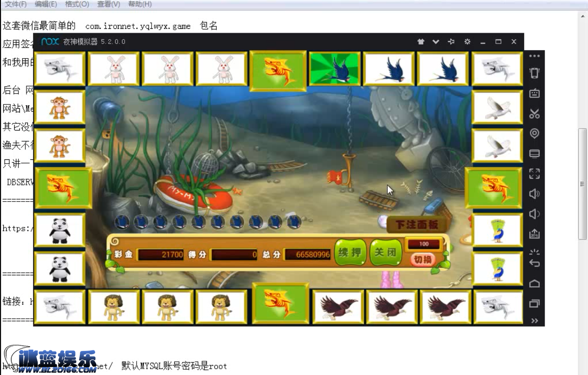Viewport: 588px width, 375px height.
Task: Open Notepad 文件(F) menu
Action: point(16,4)
